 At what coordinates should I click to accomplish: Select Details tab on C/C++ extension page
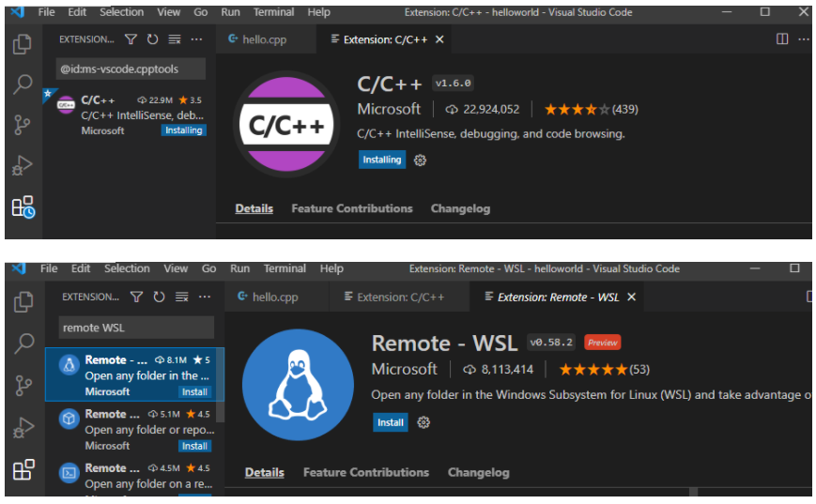click(254, 208)
